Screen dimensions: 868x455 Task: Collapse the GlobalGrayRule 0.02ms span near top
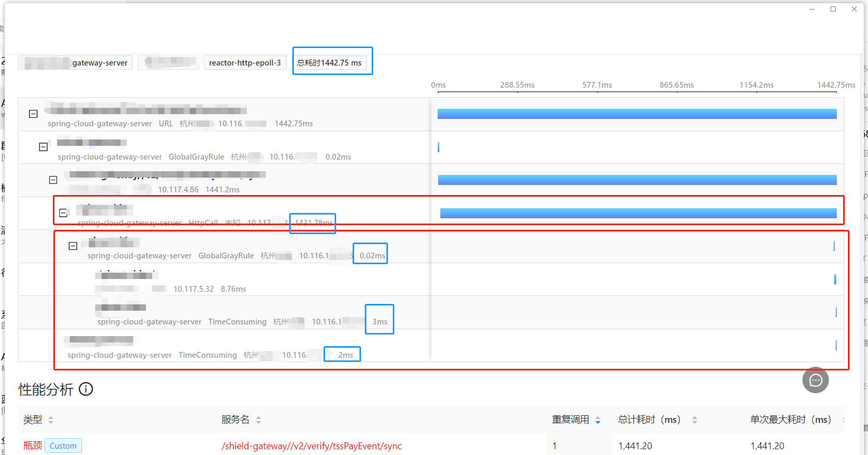click(x=43, y=147)
